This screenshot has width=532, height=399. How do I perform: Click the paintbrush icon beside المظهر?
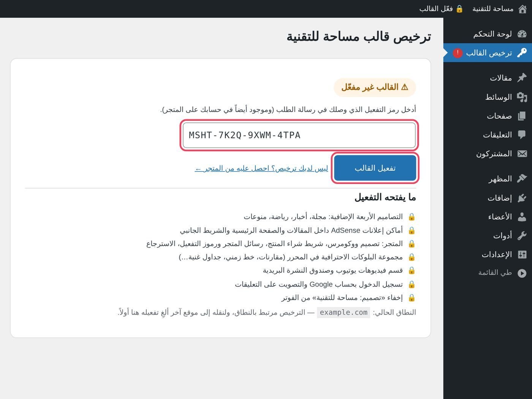click(522, 179)
